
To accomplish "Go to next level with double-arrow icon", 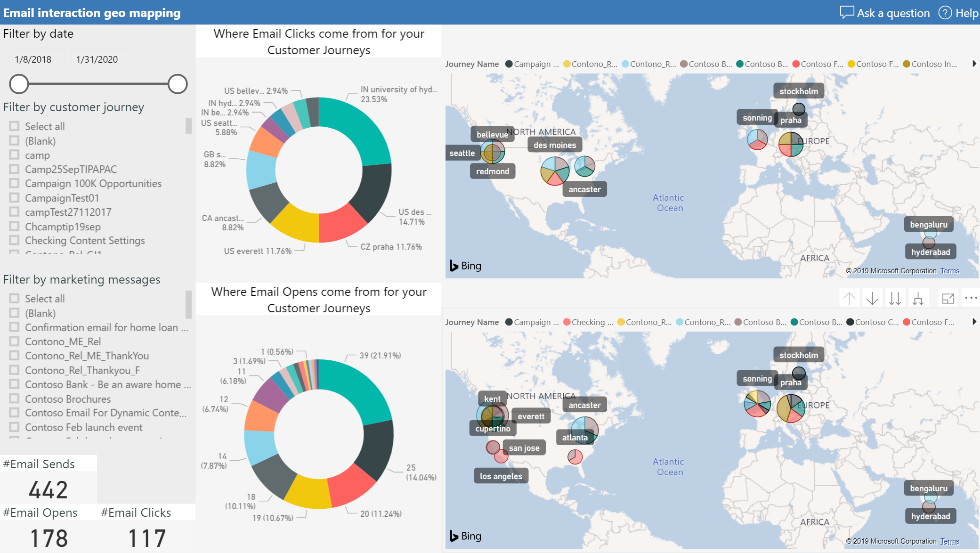I will point(895,298).
